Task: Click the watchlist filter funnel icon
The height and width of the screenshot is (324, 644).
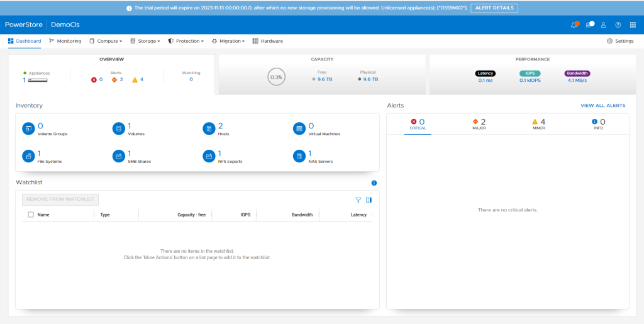Action: (x=358, y=200)
